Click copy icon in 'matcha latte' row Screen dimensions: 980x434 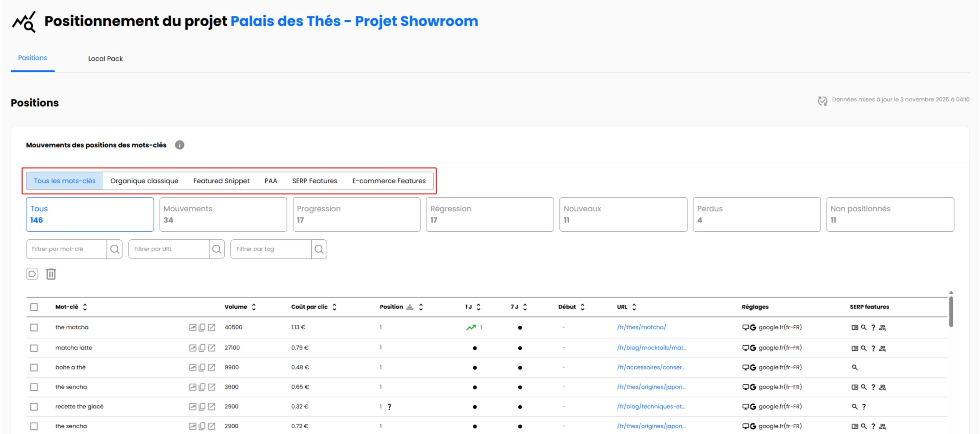202,348
